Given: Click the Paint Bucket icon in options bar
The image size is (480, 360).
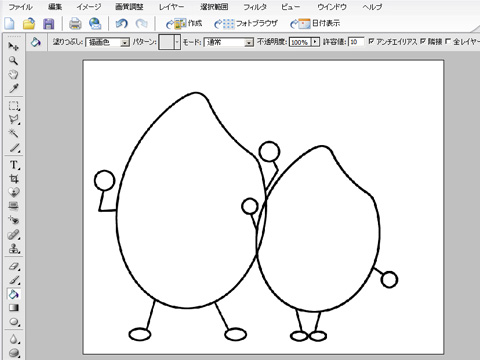Looking at the screenshot, I should 35,42.
